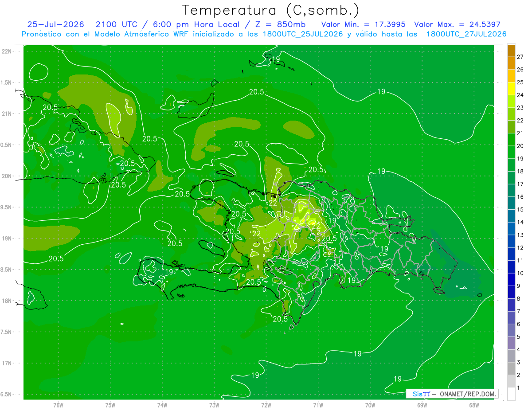Click the '18N' latitude axis label
This screenshot has width=532, height=411.
click(7, 301)
